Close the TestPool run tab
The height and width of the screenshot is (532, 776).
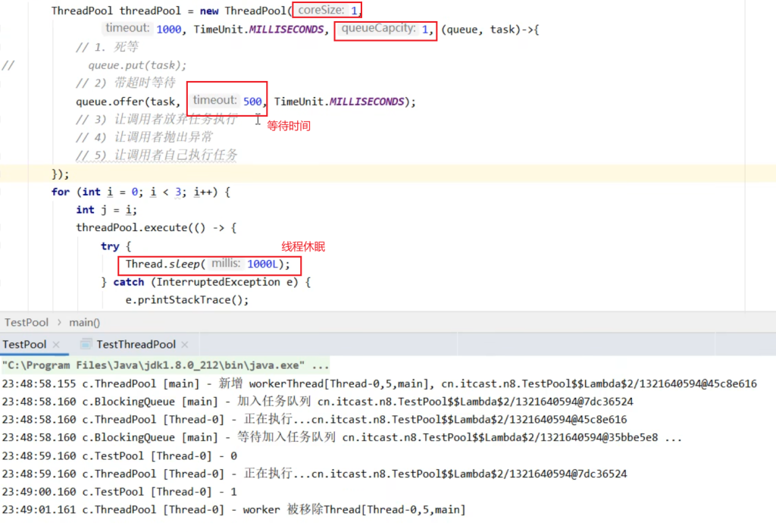pyautogui.click(x=56, y=345)
